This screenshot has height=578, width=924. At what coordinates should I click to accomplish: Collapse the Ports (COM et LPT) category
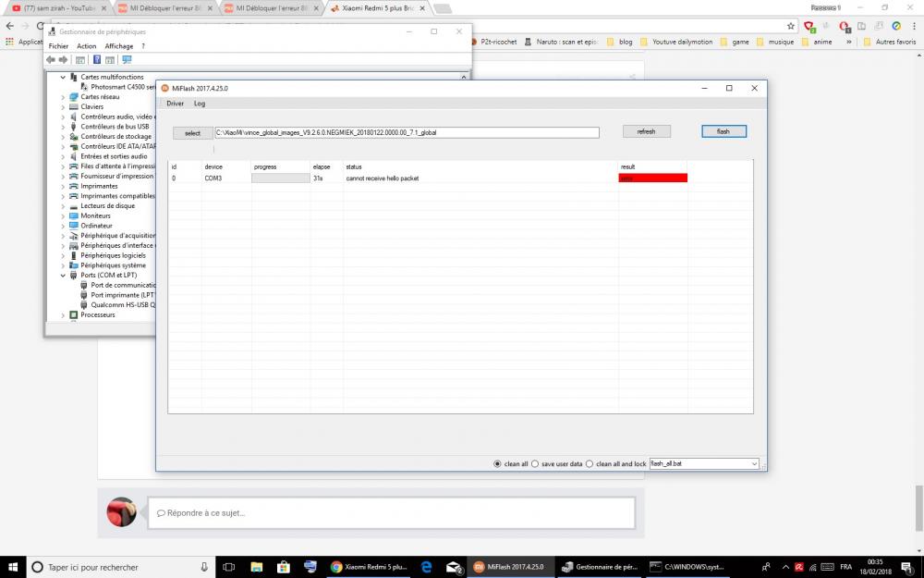(x=63, y=275)
